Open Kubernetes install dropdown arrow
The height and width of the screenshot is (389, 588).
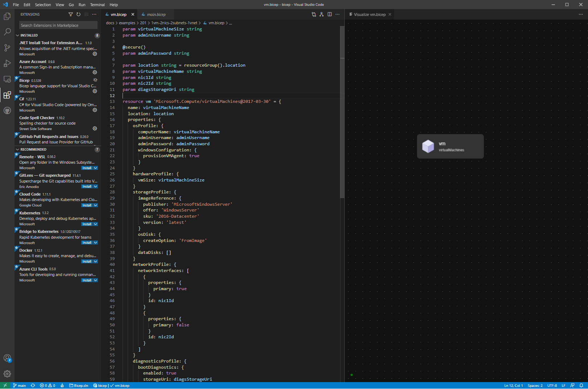(x=96, y=224)
